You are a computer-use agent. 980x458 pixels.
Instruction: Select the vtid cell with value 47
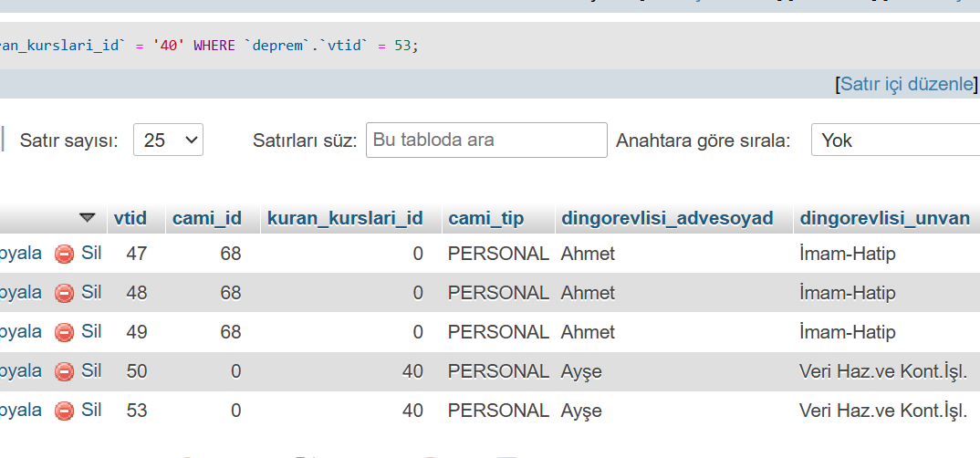point(136,254)
